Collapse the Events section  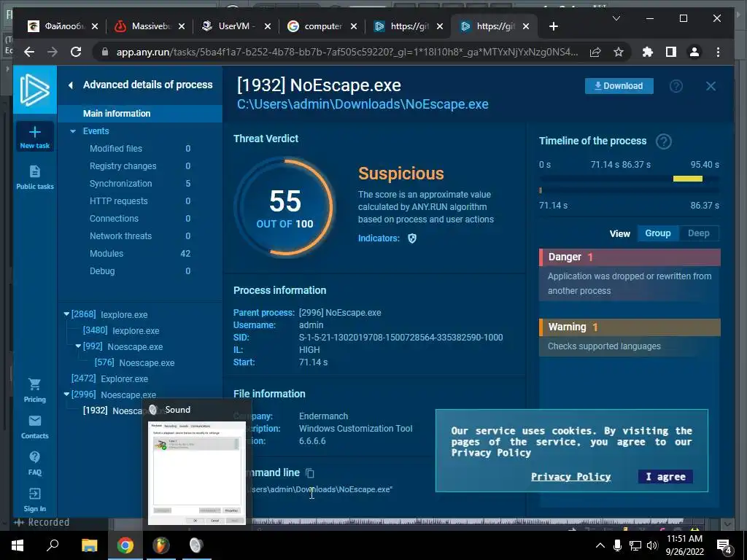(x=73, y=131)
